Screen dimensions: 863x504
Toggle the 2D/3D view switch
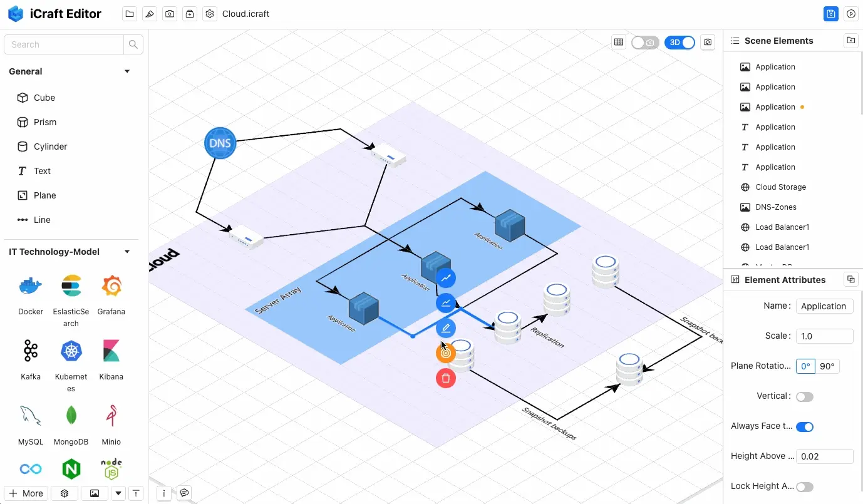[680, 42]
